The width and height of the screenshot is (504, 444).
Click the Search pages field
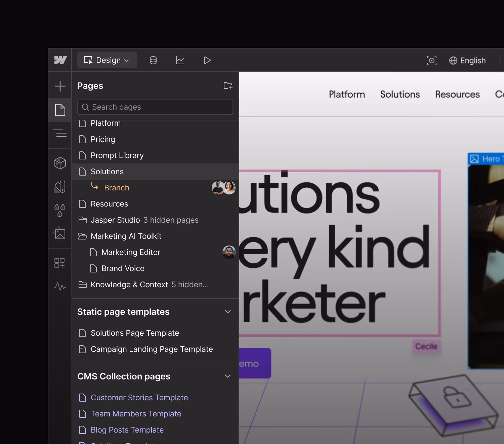point(155,107)
